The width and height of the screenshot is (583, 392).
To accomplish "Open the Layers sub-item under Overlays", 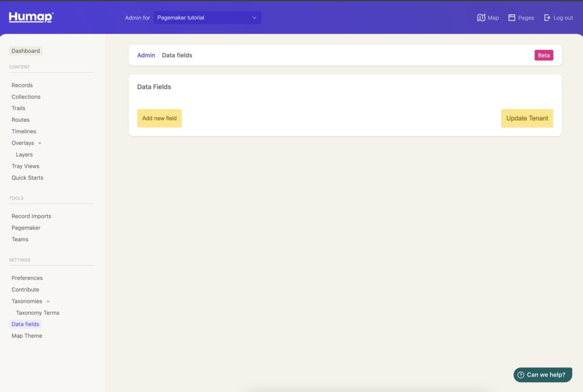I will 24,155.
